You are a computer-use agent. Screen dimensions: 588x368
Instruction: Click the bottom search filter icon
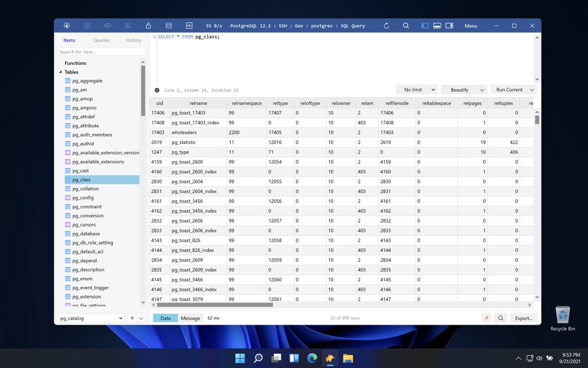point(501,318)
